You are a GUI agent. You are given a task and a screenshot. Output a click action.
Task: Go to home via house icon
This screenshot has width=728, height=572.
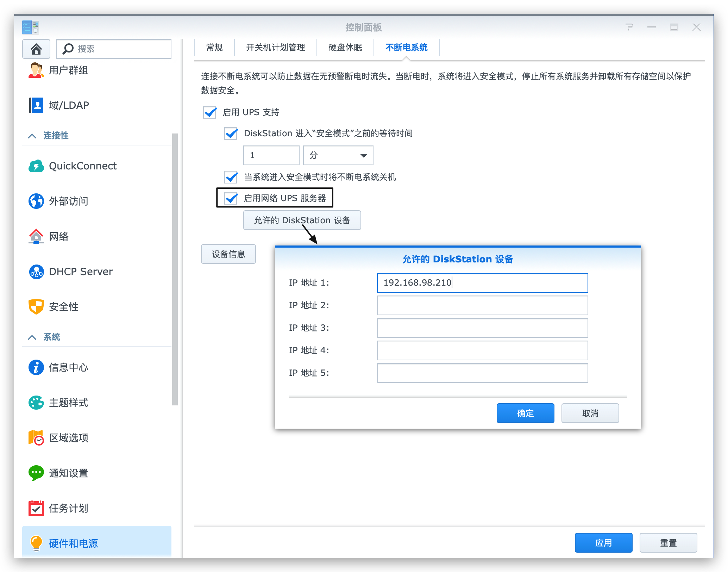point(36,49)
